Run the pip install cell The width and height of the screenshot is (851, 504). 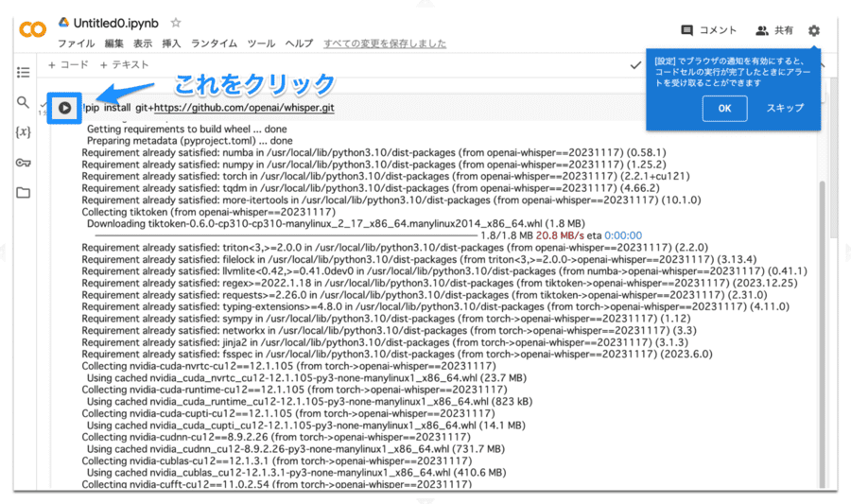[64, 108]
